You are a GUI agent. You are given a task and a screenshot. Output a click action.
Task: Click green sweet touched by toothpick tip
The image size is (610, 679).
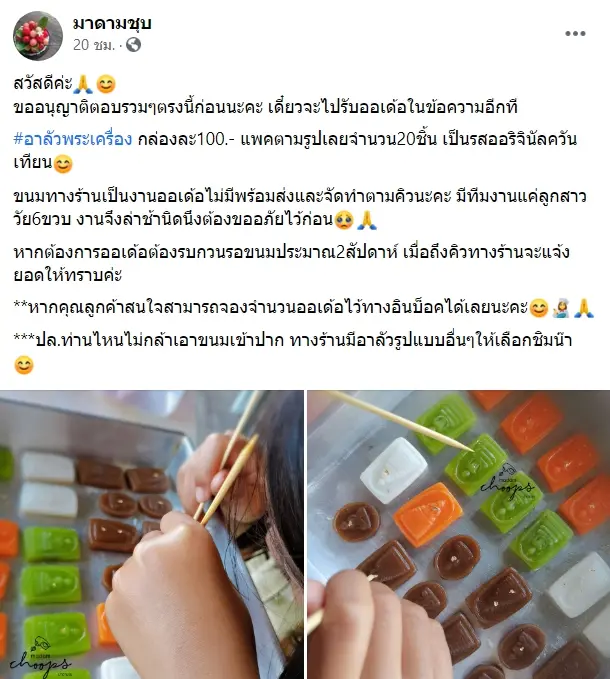click(x=475, y=465)
